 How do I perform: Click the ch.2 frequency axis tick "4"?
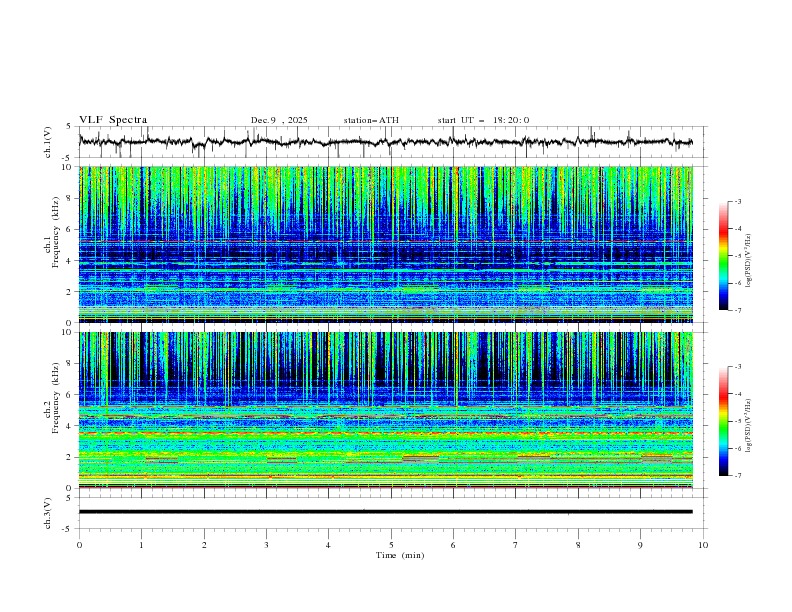tap(70, 426)
